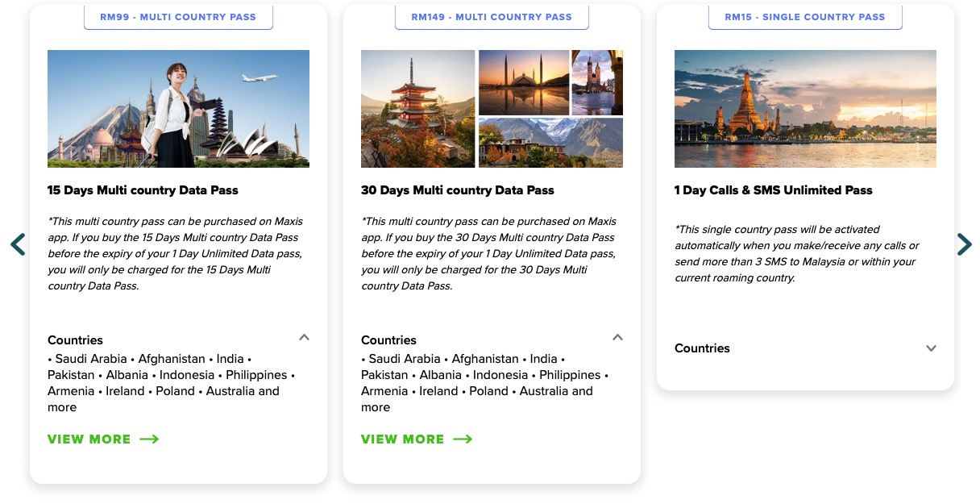Select RM15 Single Country Pass label
Image resolution: width=980 pixels, height=504 pixels.
coord(805,17)
